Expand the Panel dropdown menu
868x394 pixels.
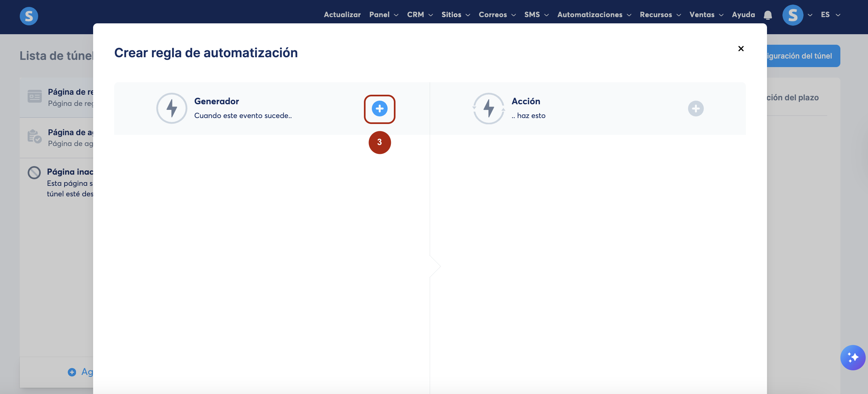click(x=383, y=15)
